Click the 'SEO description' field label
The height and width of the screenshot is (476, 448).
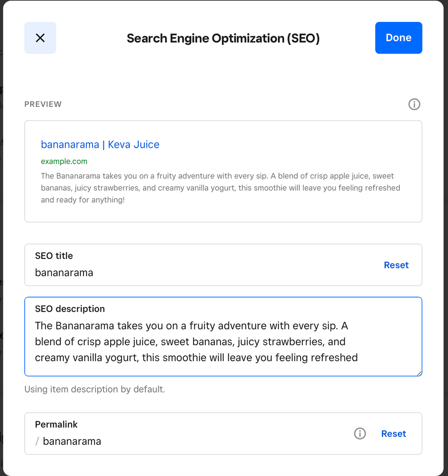[x=70, y=309]
